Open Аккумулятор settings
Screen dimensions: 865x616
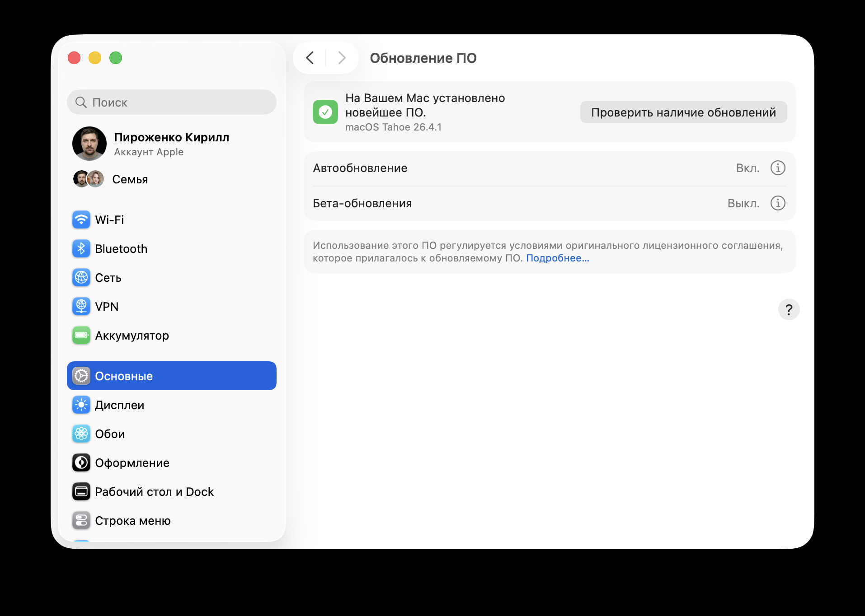coord(132,335)
